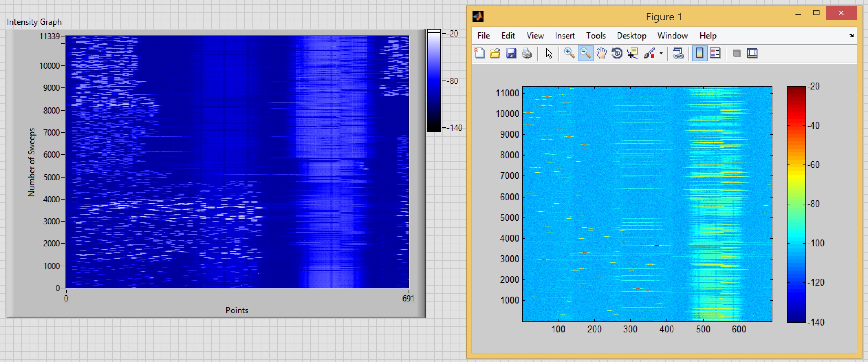Click the Show Plot Tools button
This screenshot has width=868, height=362.
click(x=752, y=53)
